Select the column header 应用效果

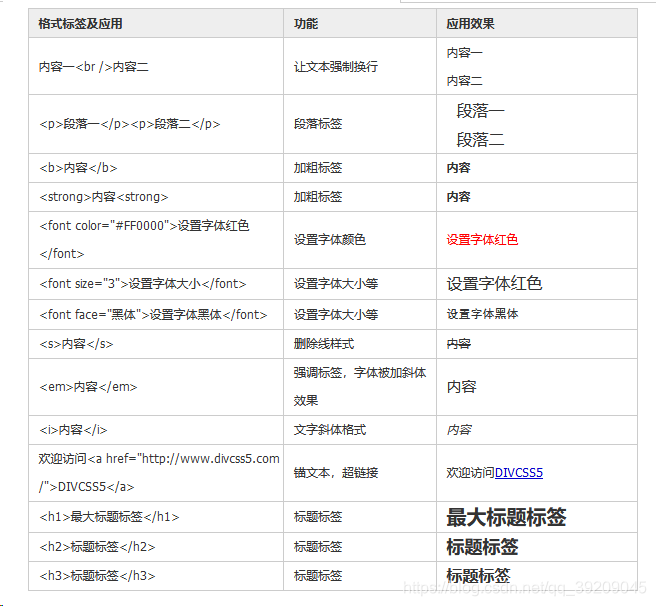coord(470,23)
